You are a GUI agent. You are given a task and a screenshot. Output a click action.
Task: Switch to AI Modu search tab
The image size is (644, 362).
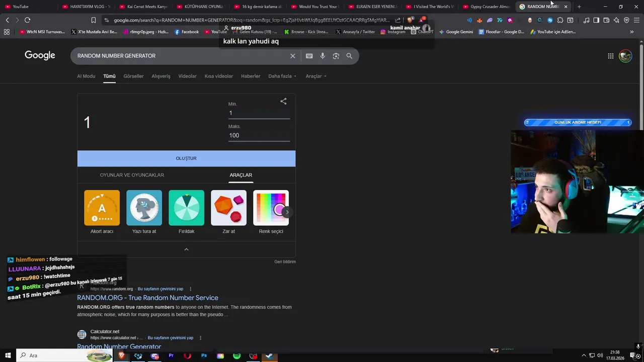[86, 76]
